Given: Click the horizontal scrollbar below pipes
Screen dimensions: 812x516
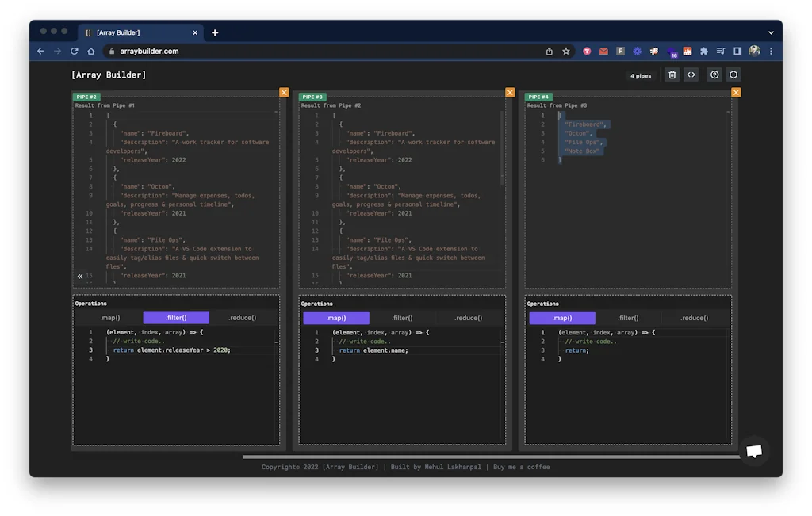Looking at the screenshot, I should 491,457.
